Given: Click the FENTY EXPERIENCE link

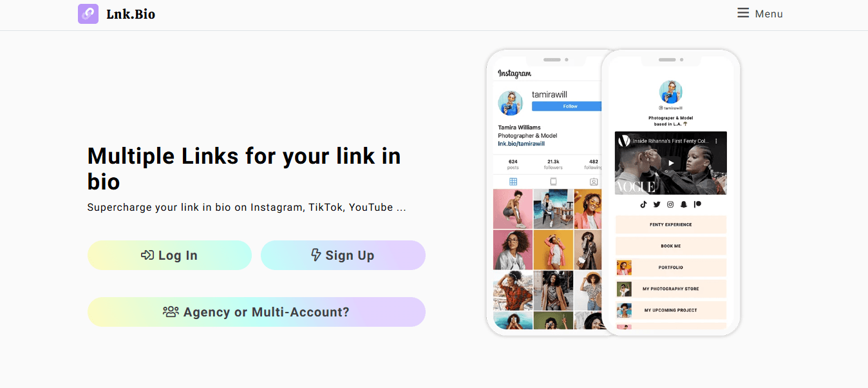Looking at the screenshot, I should [x=671, y=225].
